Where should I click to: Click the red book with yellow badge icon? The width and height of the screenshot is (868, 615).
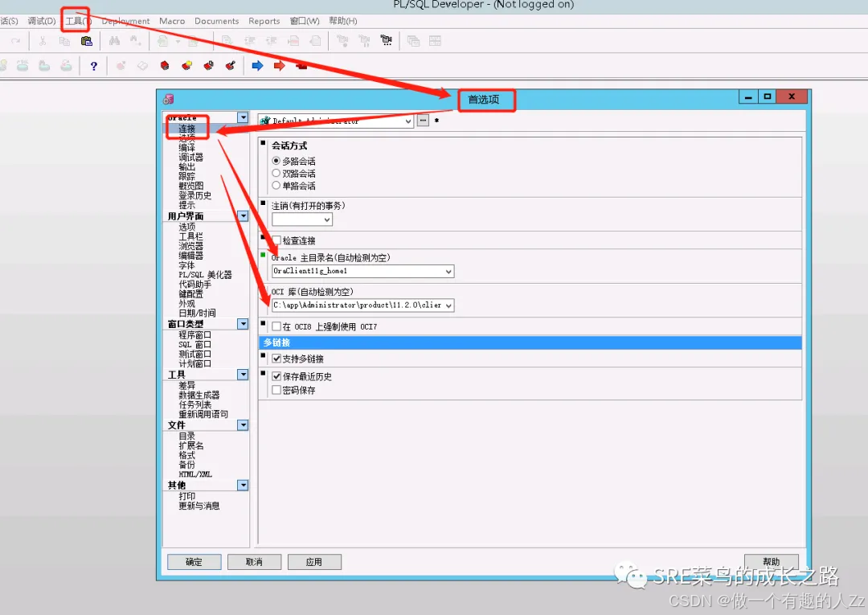tap(186, 65)
